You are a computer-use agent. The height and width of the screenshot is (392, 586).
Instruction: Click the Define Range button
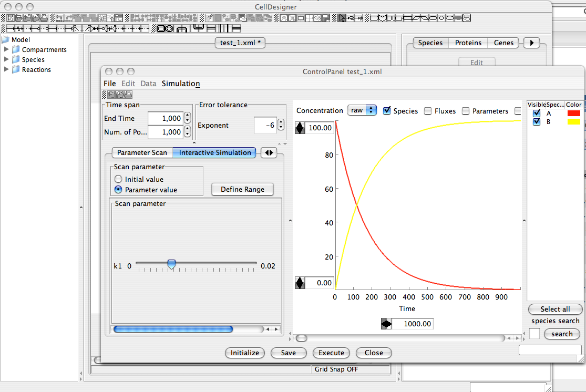[242, 189]
